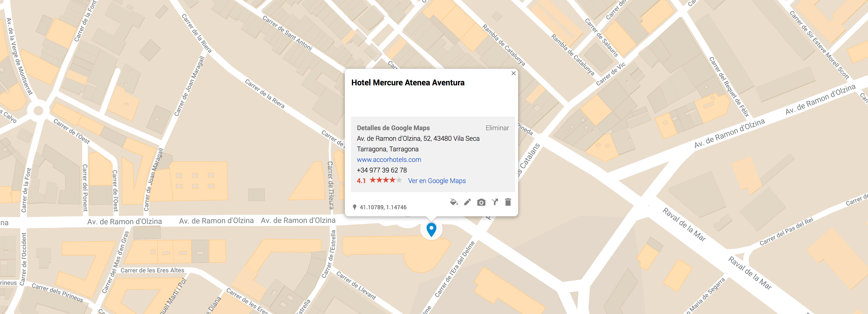This screenshot has width=868, height=314.
Task: Delete the marker with trash icon
Action: (x=508, y=202)
